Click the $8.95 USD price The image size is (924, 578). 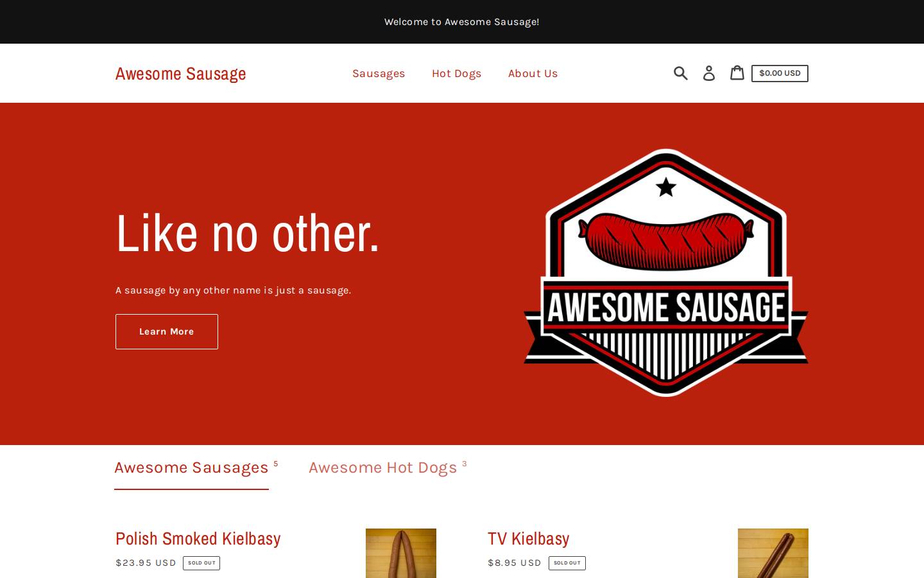pyautogui.click(x=515, y=563)
